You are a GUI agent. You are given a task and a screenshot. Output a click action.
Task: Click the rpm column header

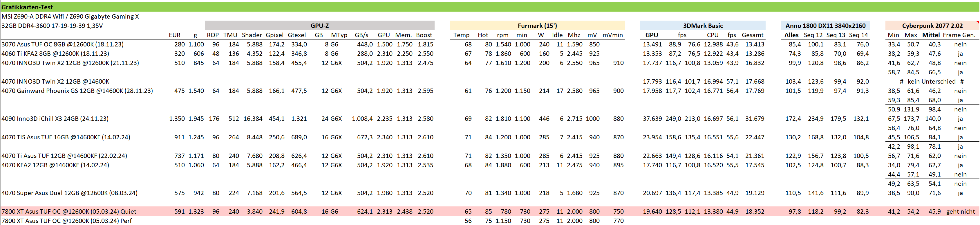[502, 35]
